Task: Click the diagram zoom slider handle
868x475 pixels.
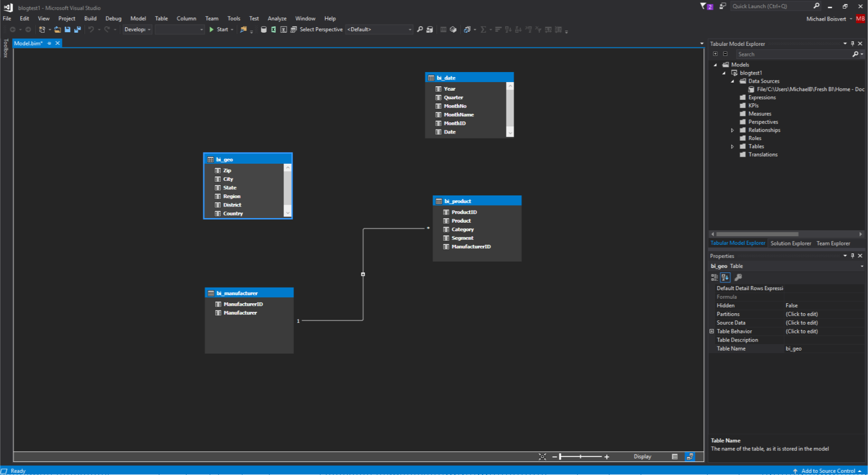Action: [x=560, y=457]
